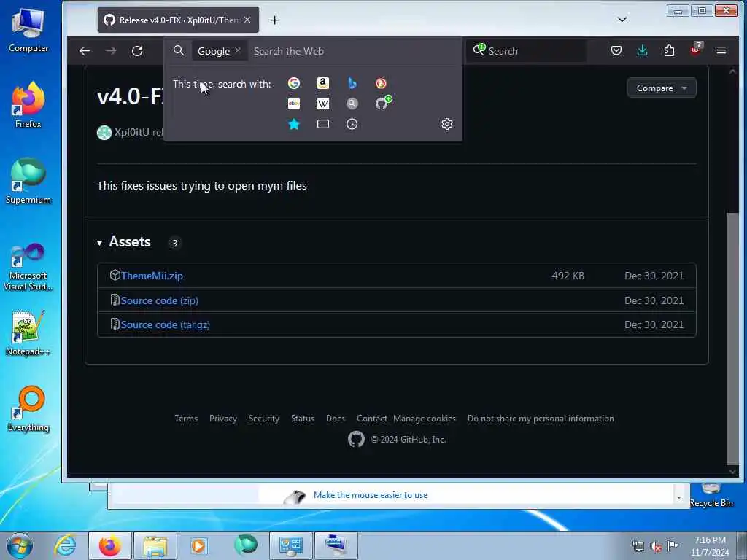This screenshot has height=560, width=747.
Task: Search this time with eBay icon
Action: [x=294, y=104]
